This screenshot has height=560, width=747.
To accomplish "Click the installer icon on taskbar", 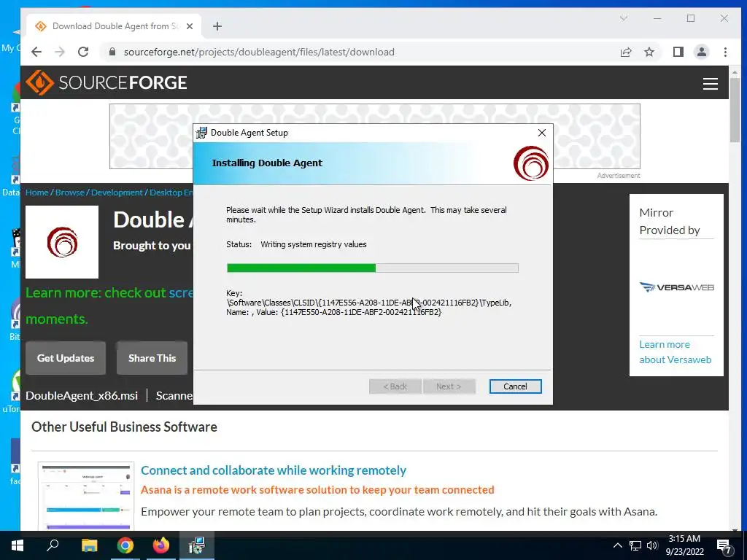I will tap(196, 545).
